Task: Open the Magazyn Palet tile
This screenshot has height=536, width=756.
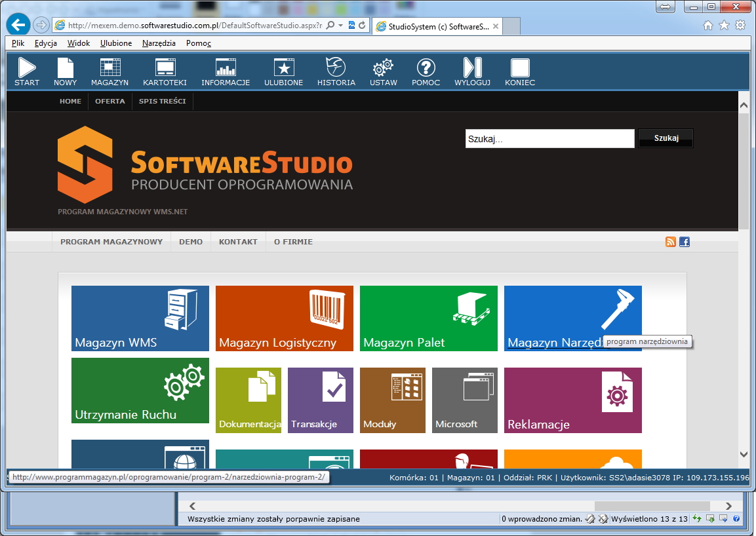Action: (429, 318)
